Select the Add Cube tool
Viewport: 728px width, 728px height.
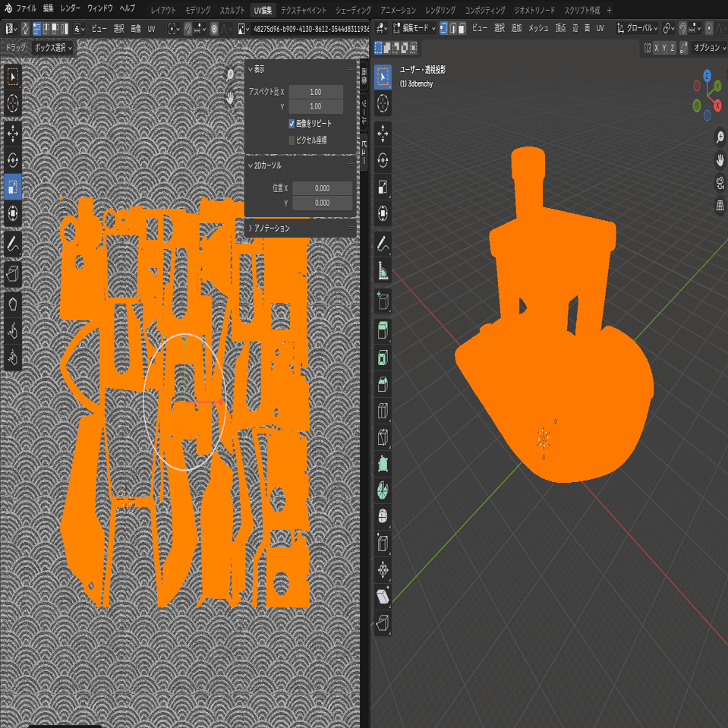[383, 301]
